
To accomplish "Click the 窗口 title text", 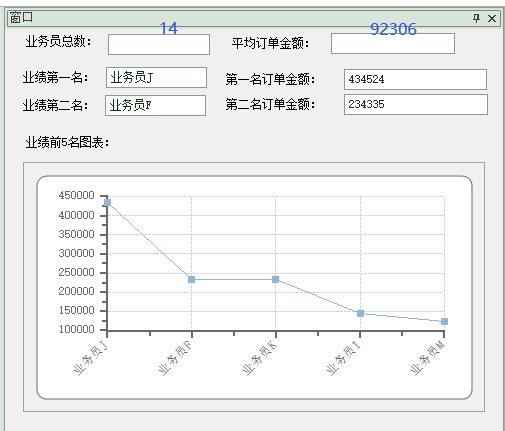I will (x=21, y=17).
